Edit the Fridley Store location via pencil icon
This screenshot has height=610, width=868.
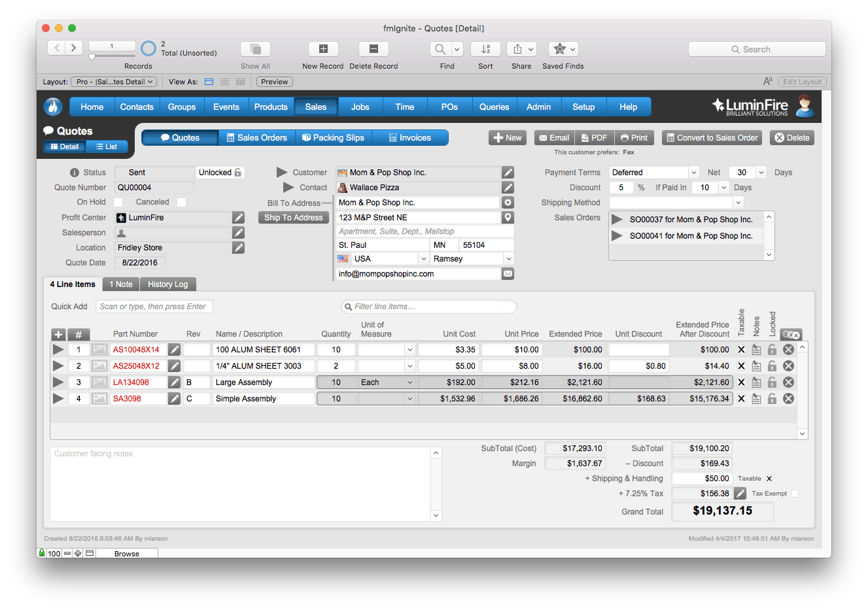click(x=238, y=247)
